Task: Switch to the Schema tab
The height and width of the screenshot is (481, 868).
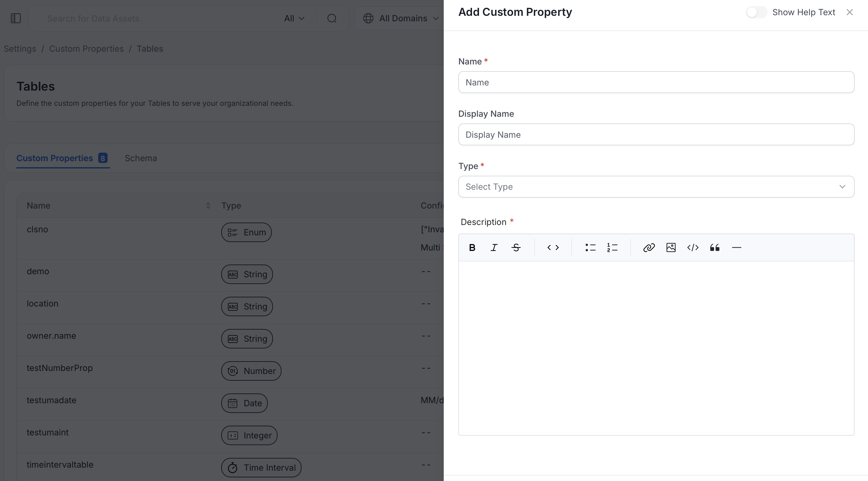Action: [x=141, y=158]
